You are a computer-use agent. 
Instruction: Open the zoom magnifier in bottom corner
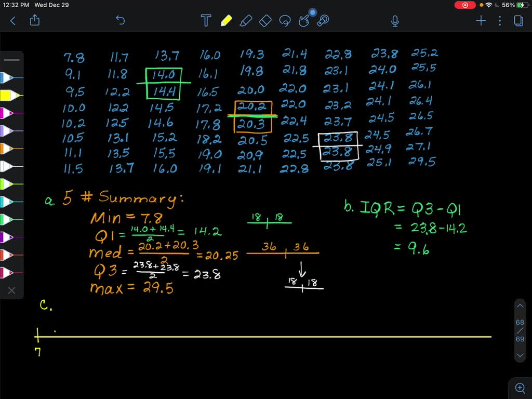click(x=520, y=388)
